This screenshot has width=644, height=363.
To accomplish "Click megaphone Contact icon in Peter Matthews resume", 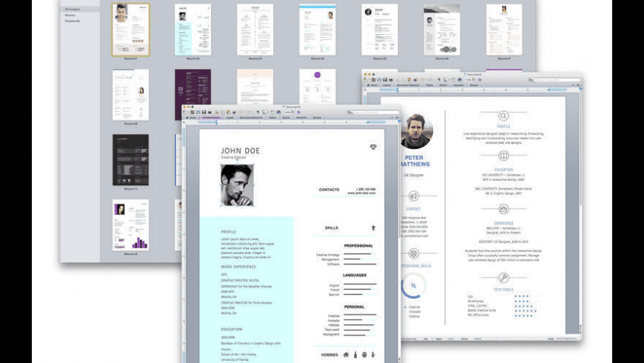I will (x=414, y=196).
